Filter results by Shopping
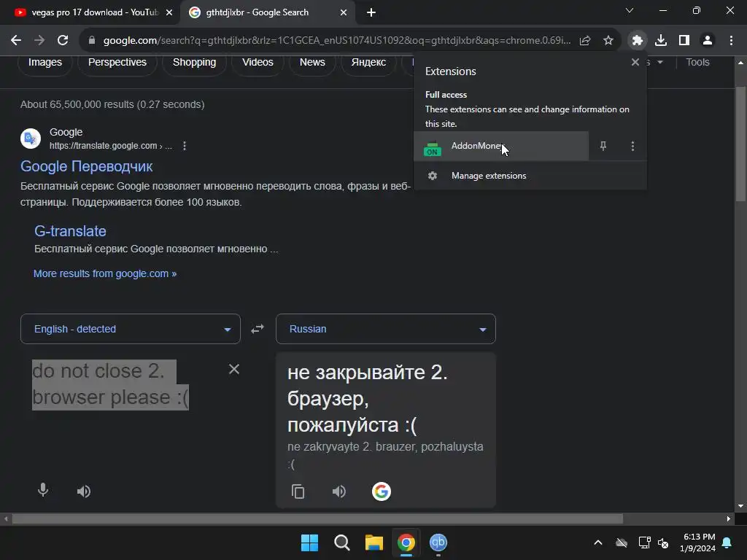Viewport: 747px width, 560px height. 194,63
